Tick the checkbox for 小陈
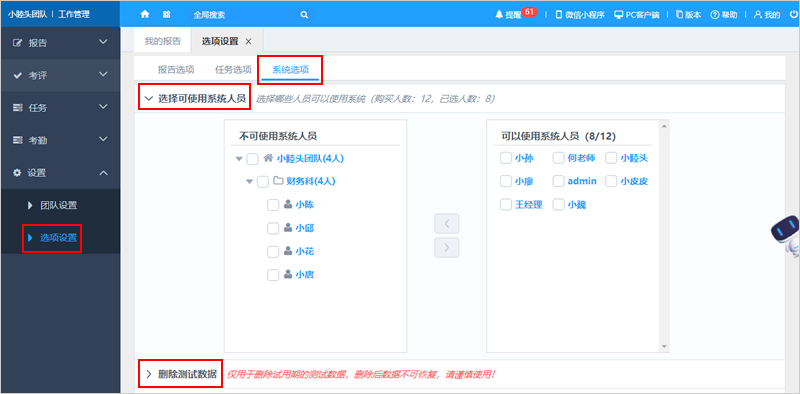Screen dimensions: 800x394 point(273,205)
